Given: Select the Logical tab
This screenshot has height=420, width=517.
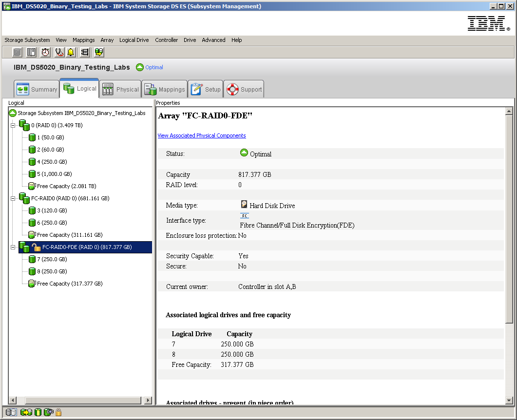Looking at the screenshot, I should pyautogui.click(x=79, y=88).
